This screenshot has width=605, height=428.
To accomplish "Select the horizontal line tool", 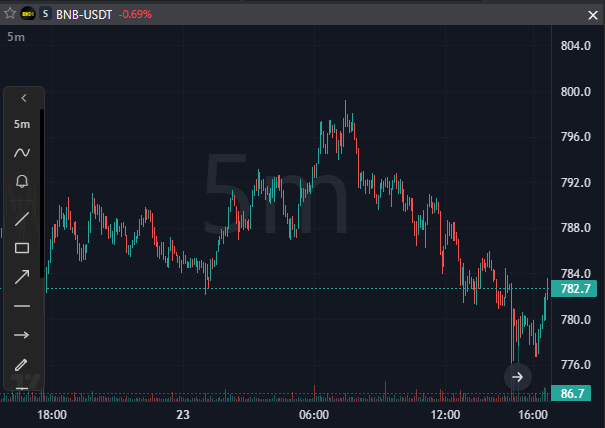I will (x=22, y=306).
